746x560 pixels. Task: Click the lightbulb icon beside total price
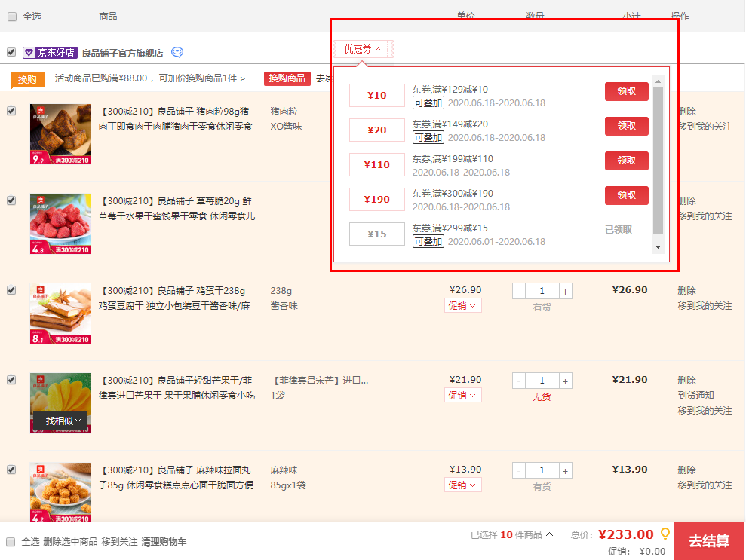point(665,534)
